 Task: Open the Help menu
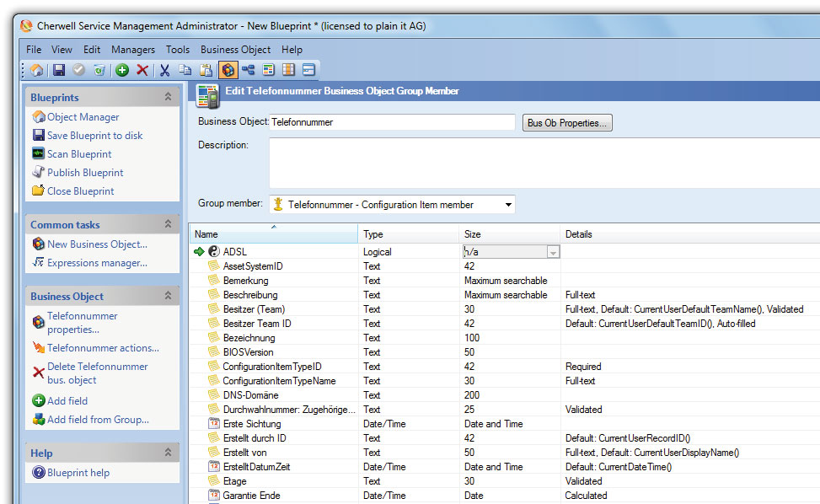click(292, 50)
